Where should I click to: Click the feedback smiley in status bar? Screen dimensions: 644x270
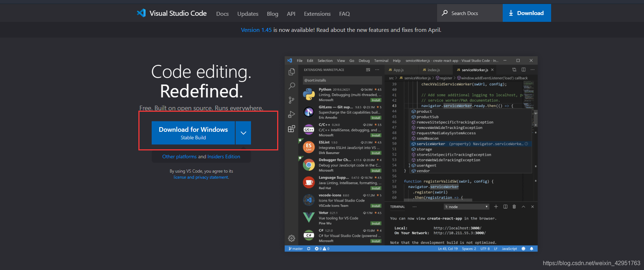point(523,249)
